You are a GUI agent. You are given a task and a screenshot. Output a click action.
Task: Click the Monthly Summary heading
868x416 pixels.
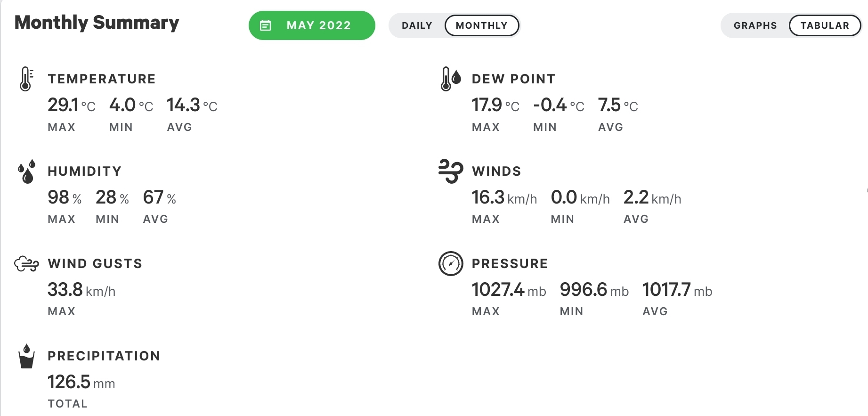97,23
